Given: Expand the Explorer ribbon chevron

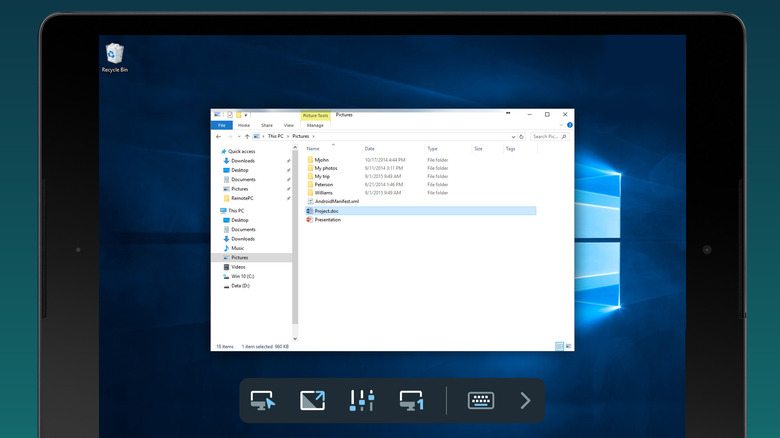Looking at the screenshot, I should pyautogui.click(x=561, y=125).
